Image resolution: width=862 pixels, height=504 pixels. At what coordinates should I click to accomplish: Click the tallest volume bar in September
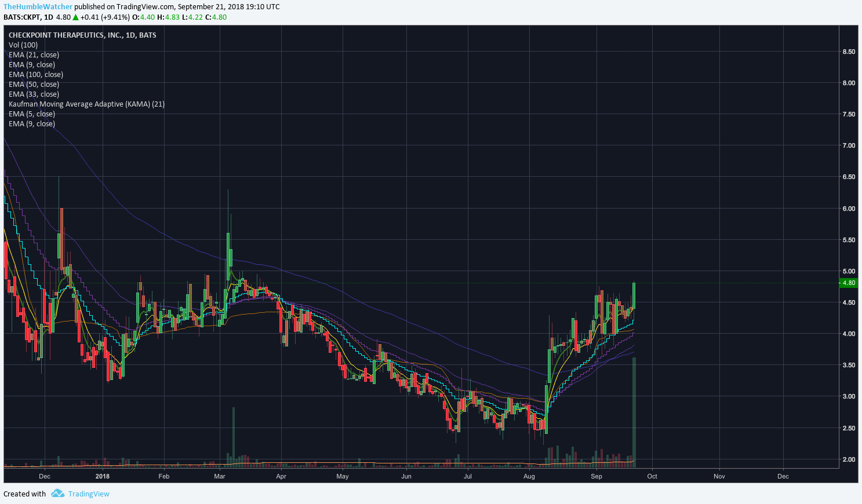634,412
